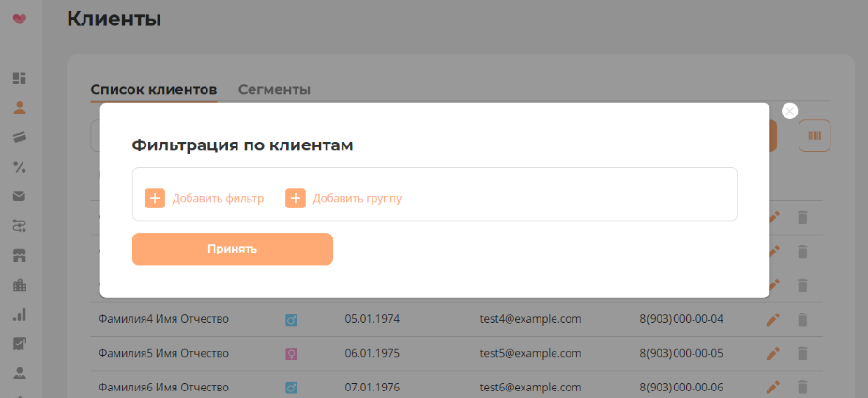The width and height of the screenshot is (868, 398).
Task: Open the clients person icon in sidebar
Action: pyautogui.click(x=19, y=107)
